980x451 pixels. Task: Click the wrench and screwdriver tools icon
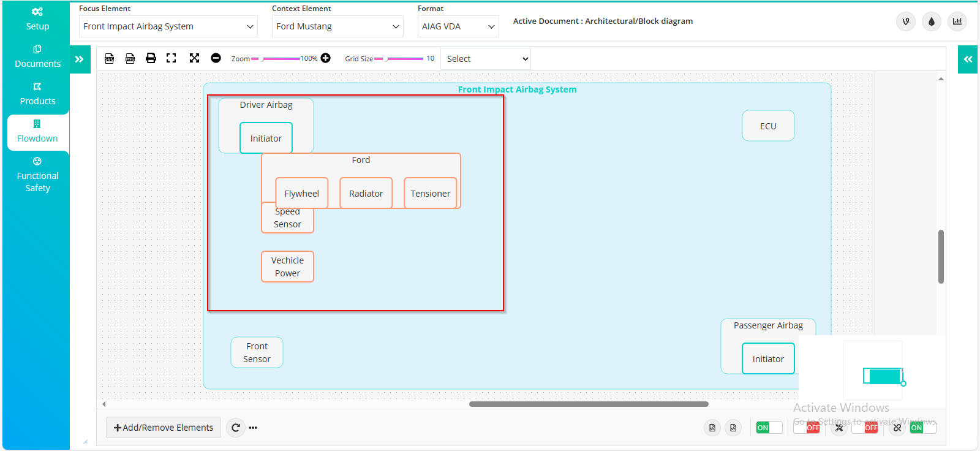[839, 428]
